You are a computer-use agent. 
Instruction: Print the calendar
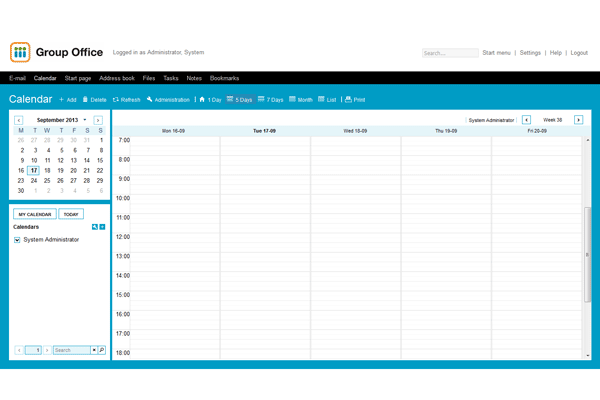coord(348,100)
